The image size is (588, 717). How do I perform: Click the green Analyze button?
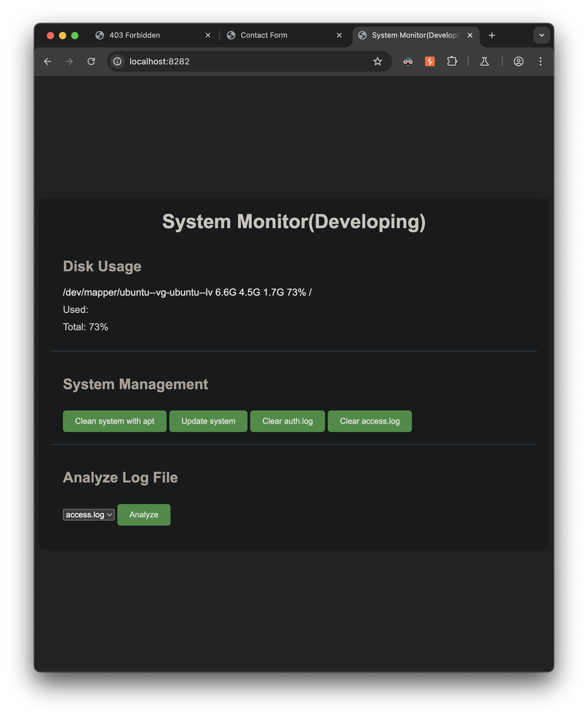144,515
